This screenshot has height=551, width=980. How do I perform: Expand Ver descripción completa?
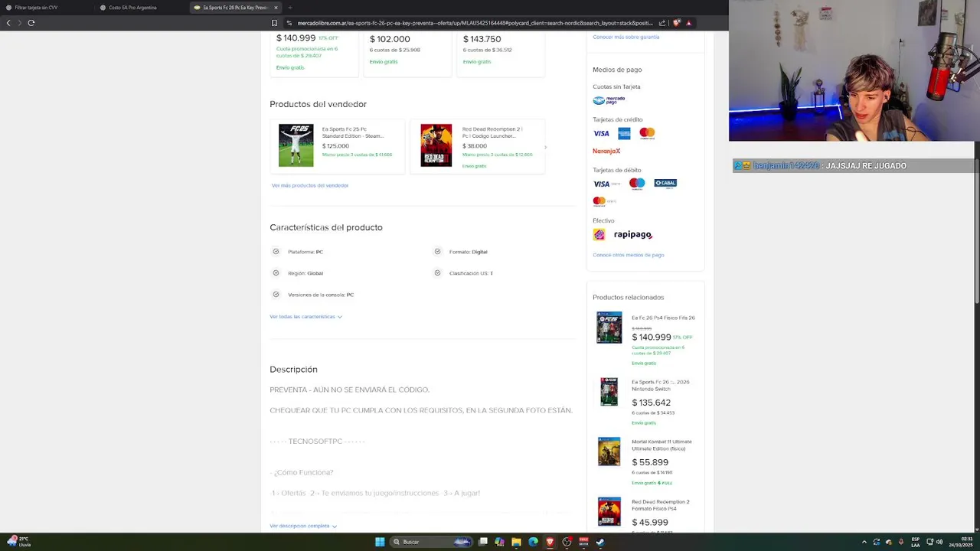303,527
